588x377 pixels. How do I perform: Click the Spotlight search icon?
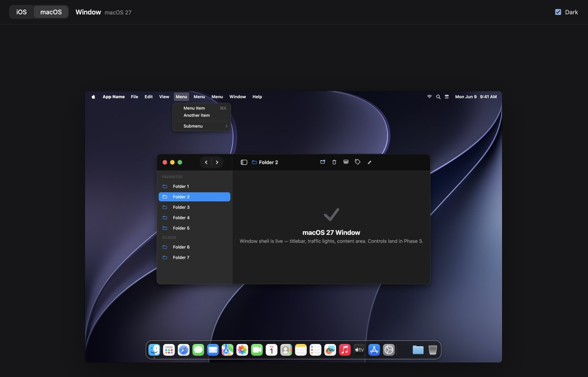(x=439, y=97)
